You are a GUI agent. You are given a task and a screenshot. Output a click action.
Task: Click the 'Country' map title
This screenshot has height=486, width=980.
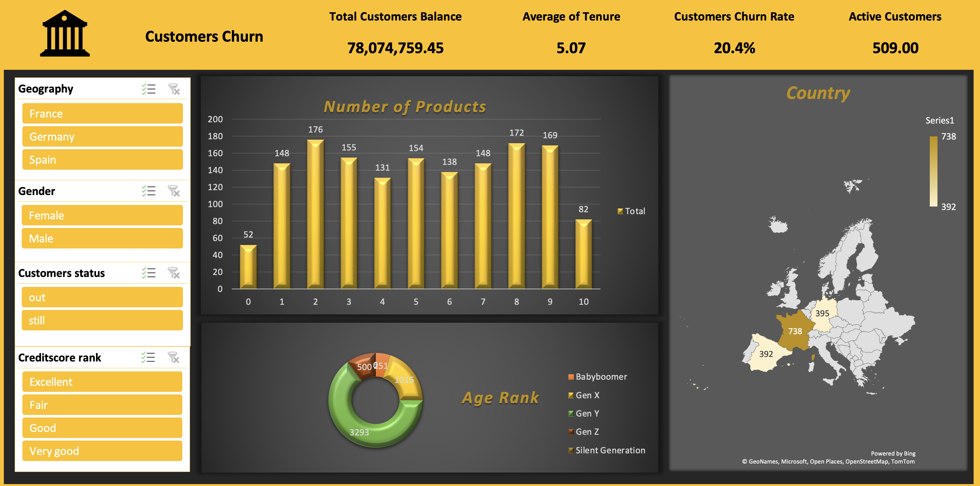[818, 93]
